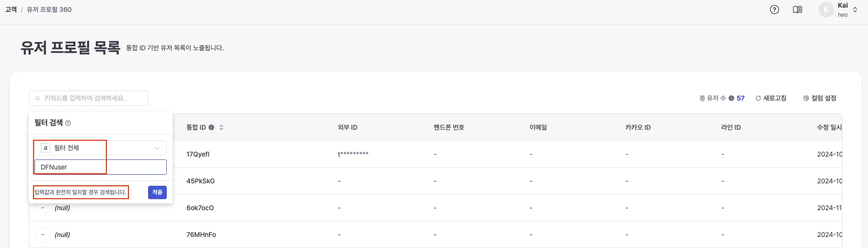Click info icon next to 통합 ID header
The width and height of the screenshot is (868, 248).
211,127
